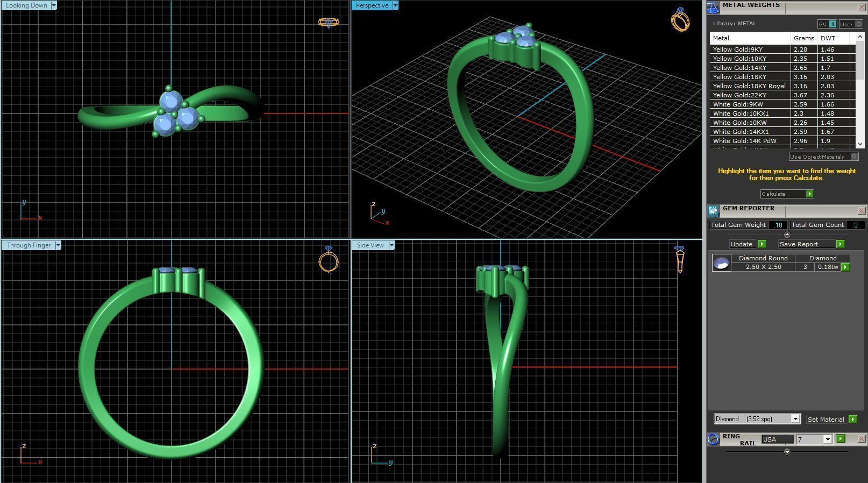
Task: Click the Diamond Round gem shape cell
Action: tap(763, 258)
